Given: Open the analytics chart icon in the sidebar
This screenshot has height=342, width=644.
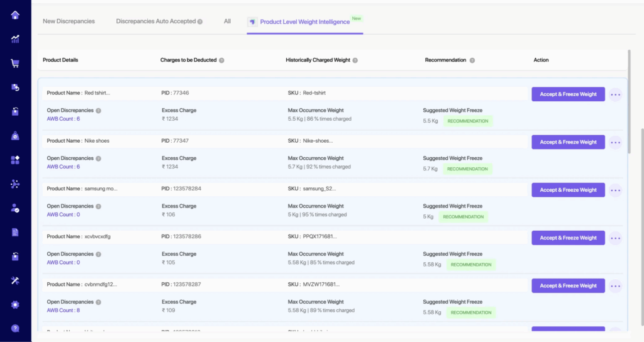Looking at the screenshot, I should [15, 39].
